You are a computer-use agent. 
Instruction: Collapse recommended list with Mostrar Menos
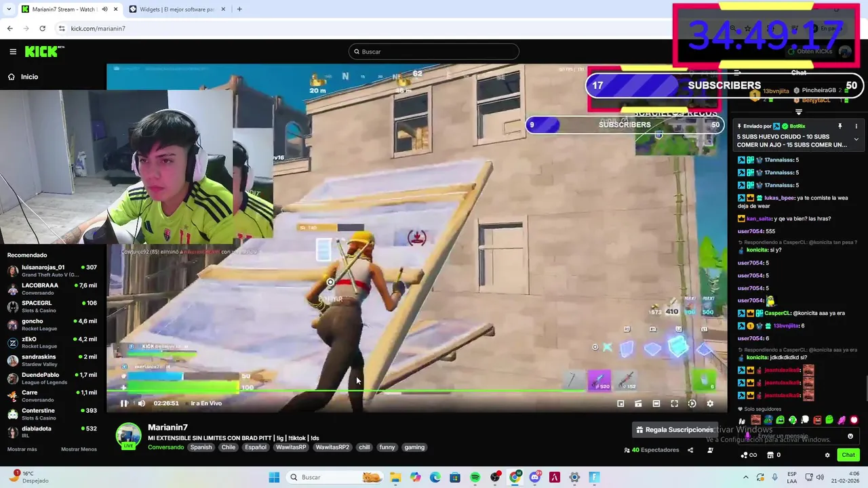click(79, 449)
